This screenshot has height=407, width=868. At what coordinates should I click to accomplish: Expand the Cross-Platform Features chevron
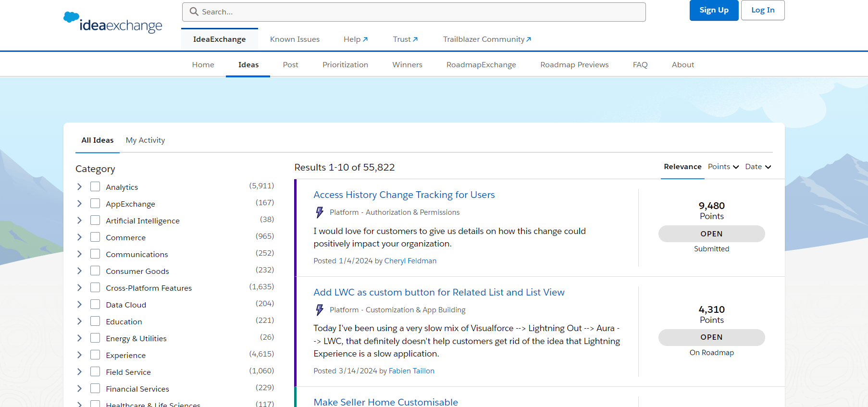[79, 287]
